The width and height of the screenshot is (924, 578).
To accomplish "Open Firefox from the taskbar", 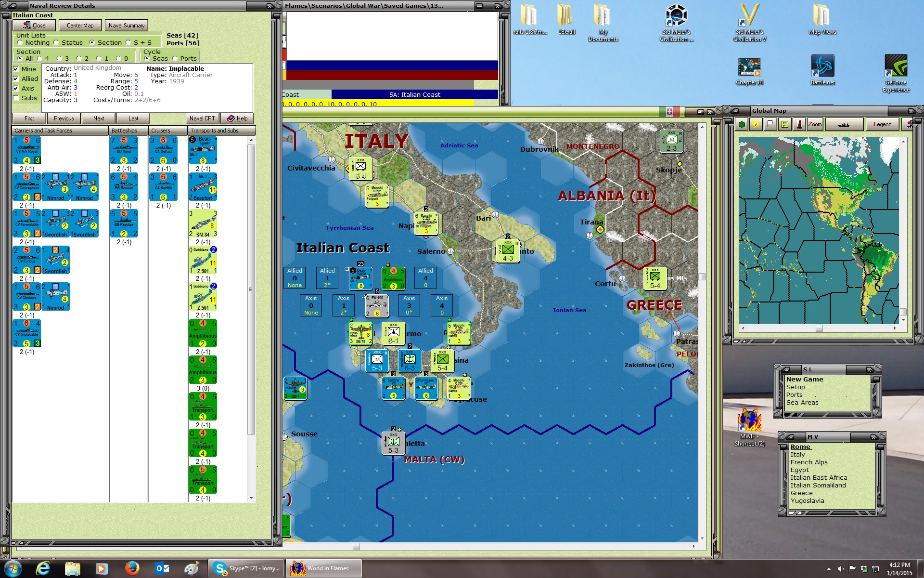I will pos(132,568).
